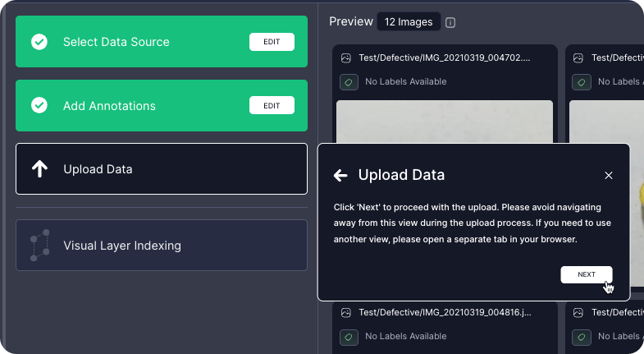Click the Visual Layer Indexing nodes icon

point(40,245)
